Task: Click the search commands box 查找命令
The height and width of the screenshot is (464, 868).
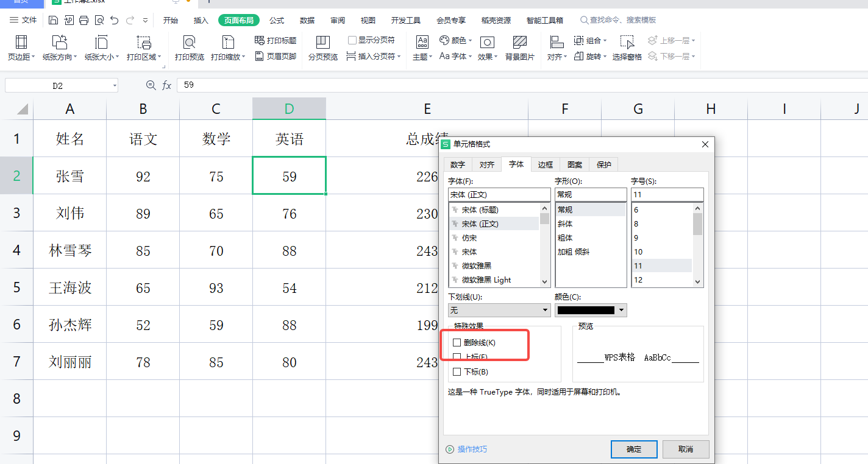Action: pos(618,20)
